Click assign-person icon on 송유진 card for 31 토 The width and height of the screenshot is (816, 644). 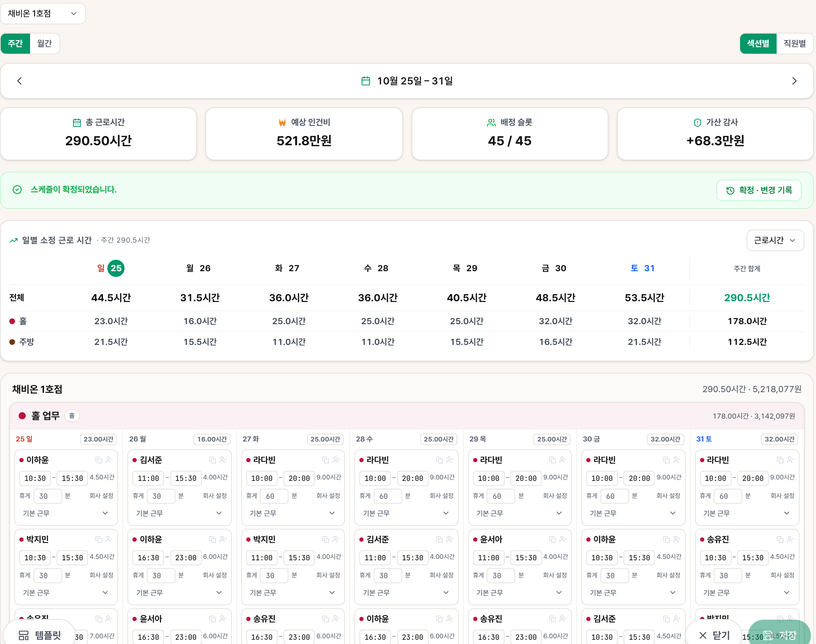pos(790,540)
